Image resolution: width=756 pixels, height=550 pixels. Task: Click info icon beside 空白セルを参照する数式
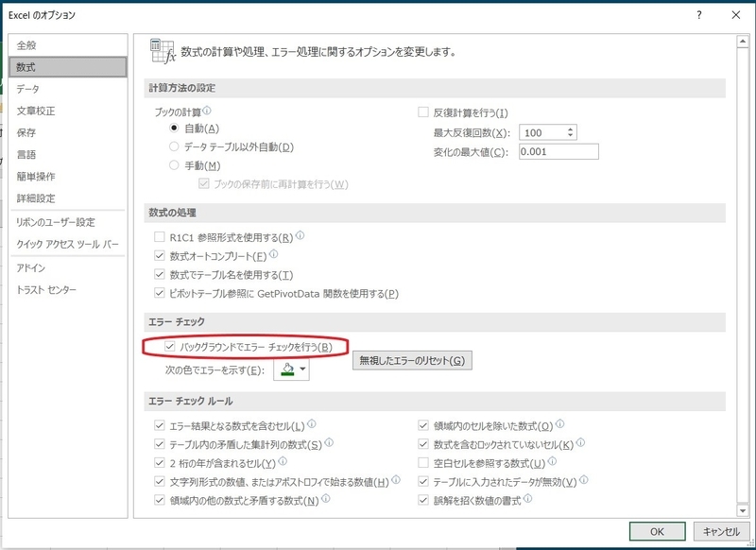click(x=553, y=461)
